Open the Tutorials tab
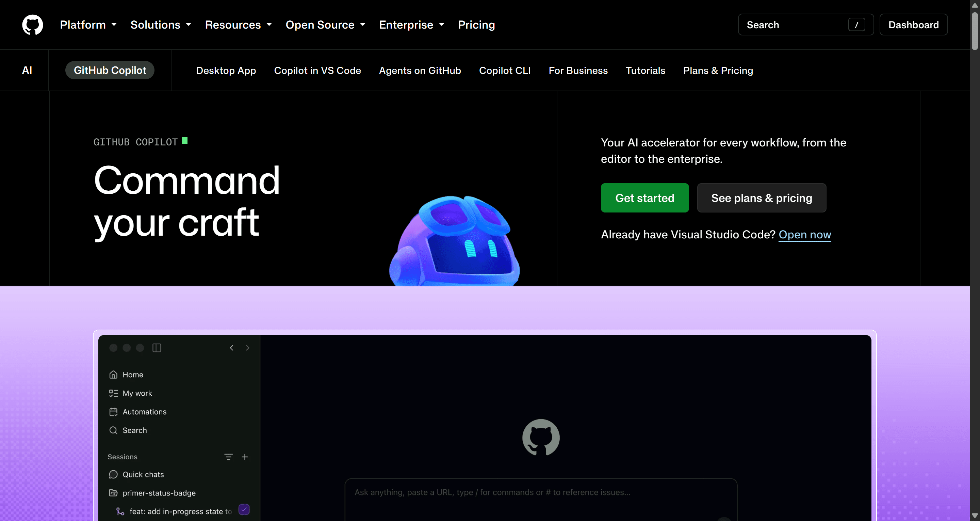This screenshot has width=980, height=521. tap(645, 70)
